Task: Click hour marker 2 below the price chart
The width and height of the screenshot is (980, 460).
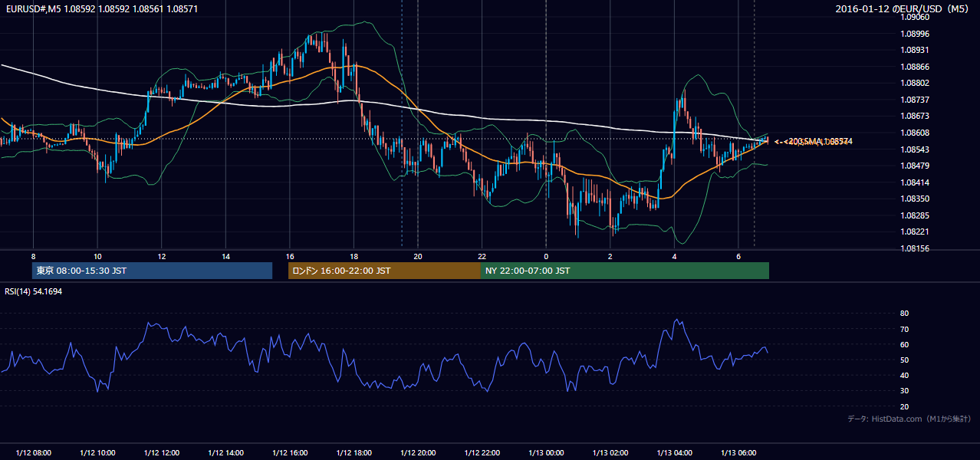Action: (610, 256)
